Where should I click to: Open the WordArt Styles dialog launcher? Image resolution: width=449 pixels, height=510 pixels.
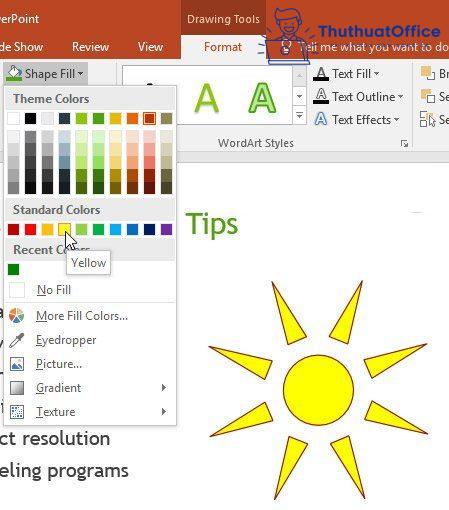point(404,143)
